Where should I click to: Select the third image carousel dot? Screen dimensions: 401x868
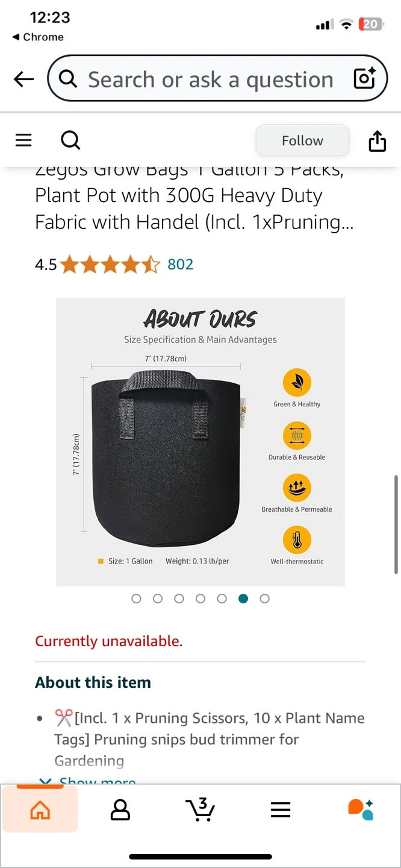[179, 599]
